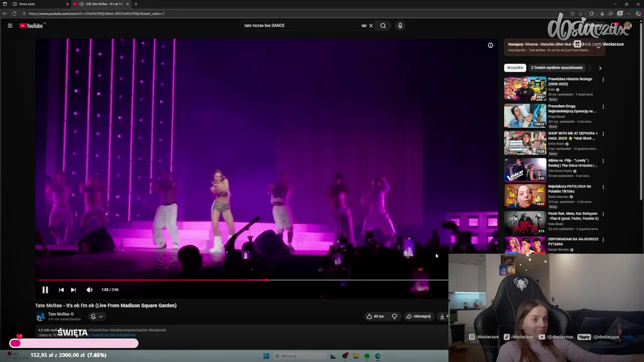The height and width of the screenshot is (362, 644).
Task: Open a new browser tab with plus
Action: [136, 4]
